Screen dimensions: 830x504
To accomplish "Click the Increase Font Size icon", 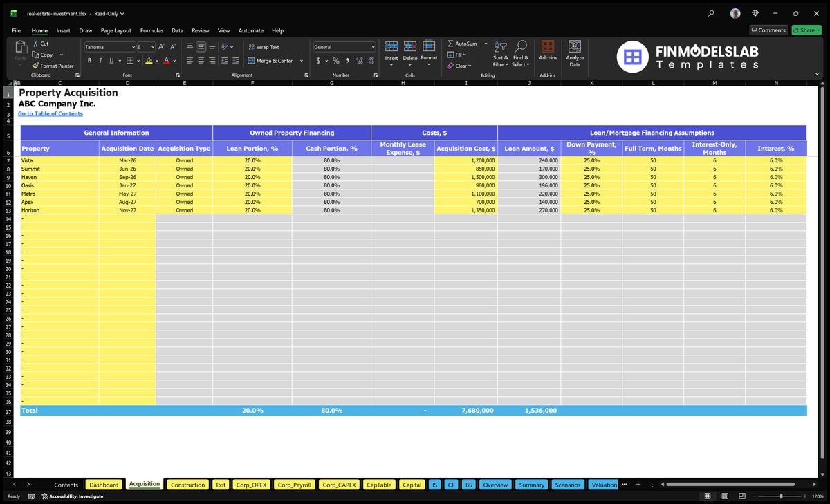I will [162, 47].
